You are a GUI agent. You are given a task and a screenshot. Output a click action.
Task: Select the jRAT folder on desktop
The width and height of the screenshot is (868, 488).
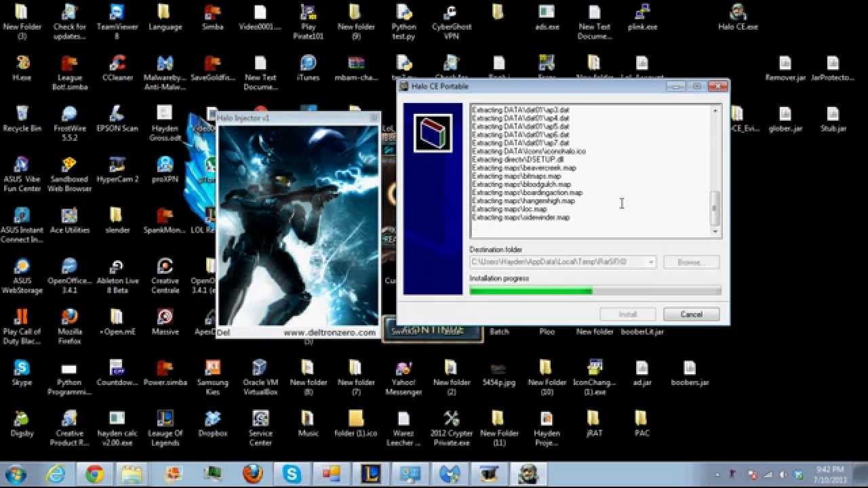tap(593, 424)
